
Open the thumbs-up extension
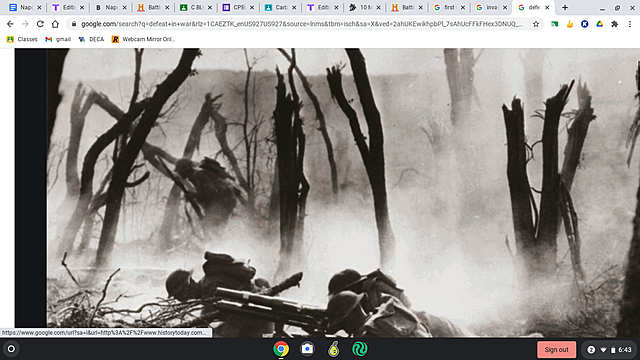pyautogui.click(x=569, y=24)
